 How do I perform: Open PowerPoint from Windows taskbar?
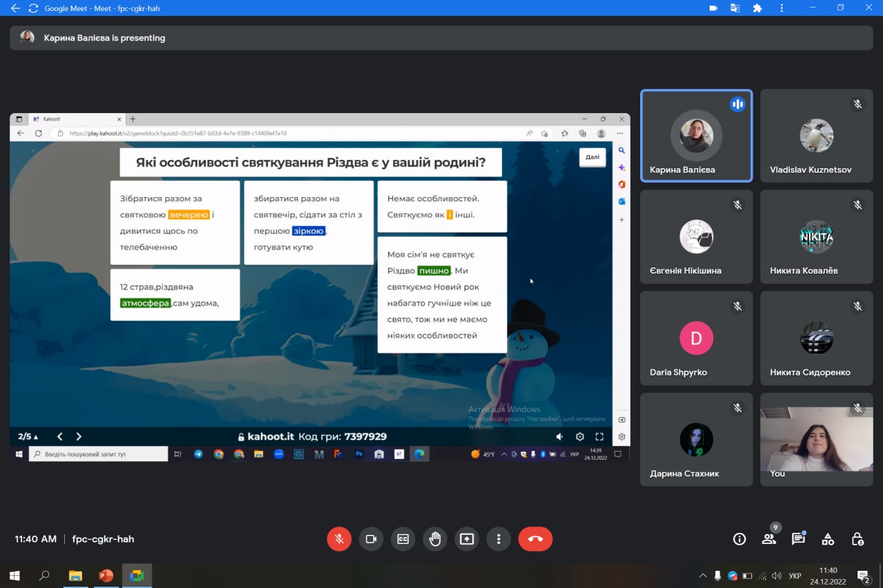pyautogui.click(x=106, y=576)
